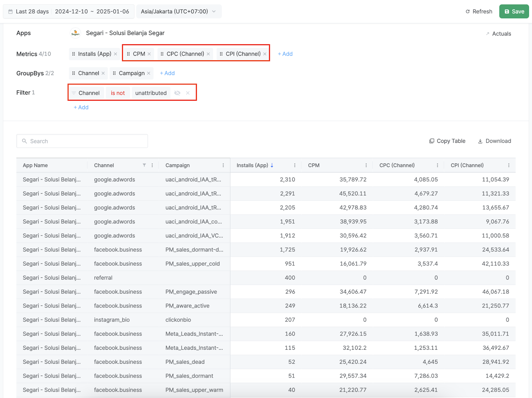Image resolution: width=532 pixels, height=398 pixels.
Task: Click the Channel column filter icon
Action: [x=144, y=165]
